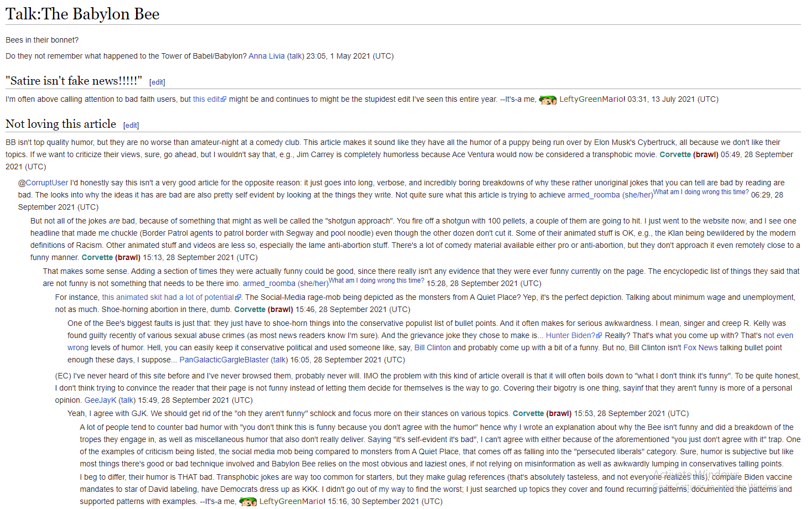Open the brawl link in the 15:53 signature
The height and width of the screenshot is (509, 812).
(559, 413)
